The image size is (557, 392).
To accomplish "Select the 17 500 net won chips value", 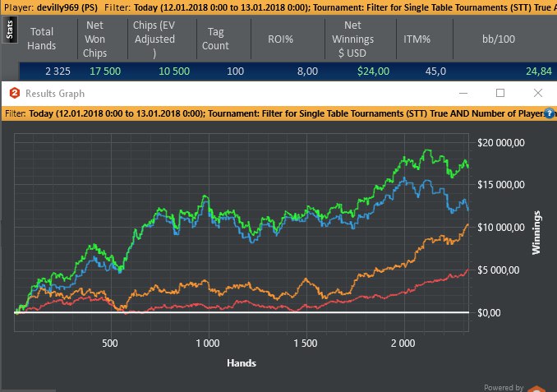I will [x=105, y=71].
